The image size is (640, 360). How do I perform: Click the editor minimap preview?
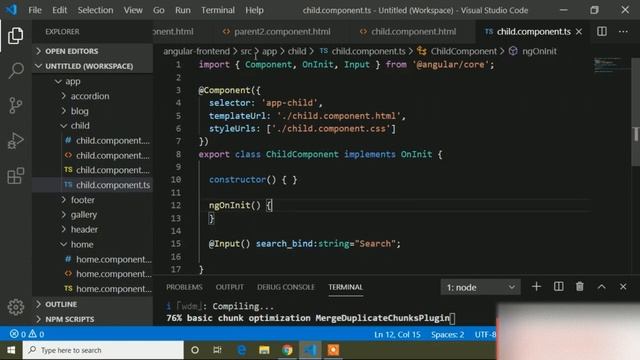tap(609, 66)
